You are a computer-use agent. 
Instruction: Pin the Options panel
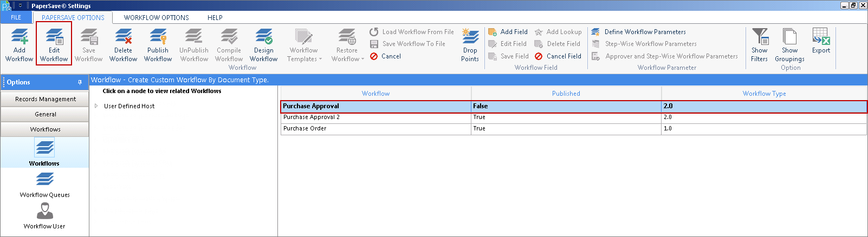[x=80, y=82]
